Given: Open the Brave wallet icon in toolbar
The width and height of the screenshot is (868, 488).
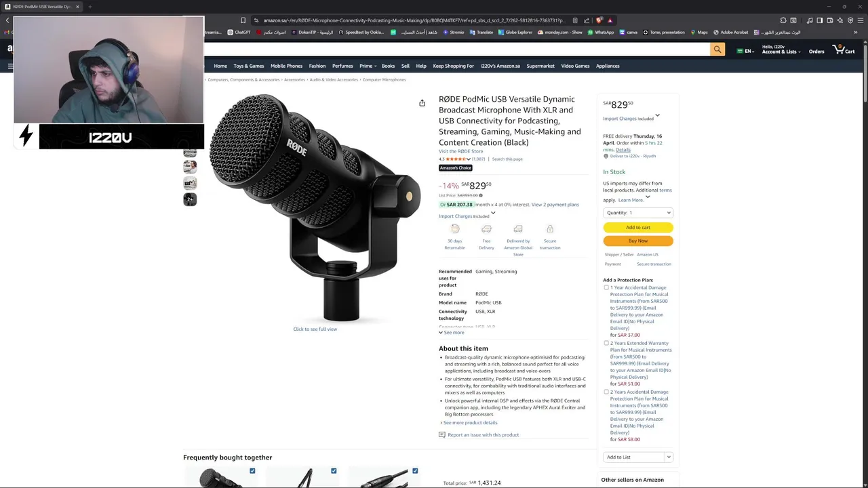Looking at the screenshot, I should pyautogui.click(x=829, y=20).
